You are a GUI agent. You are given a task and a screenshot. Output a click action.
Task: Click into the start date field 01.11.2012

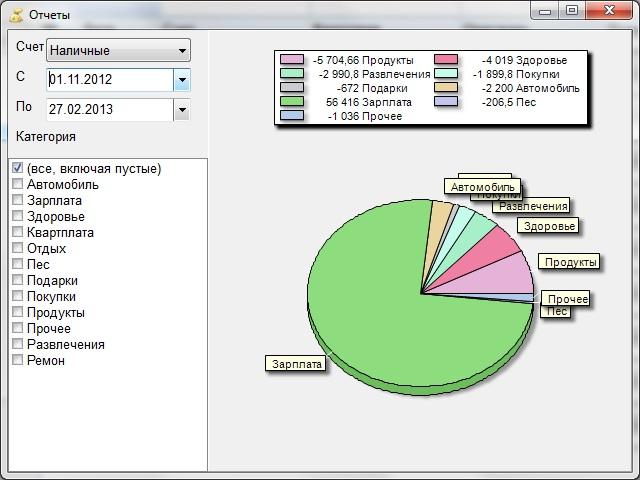[110, 80]
